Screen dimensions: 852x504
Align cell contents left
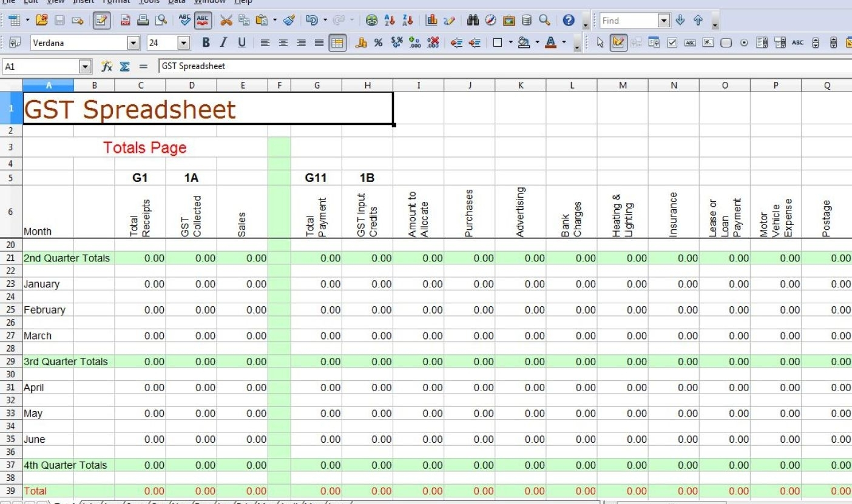click(x=265, y=43)
